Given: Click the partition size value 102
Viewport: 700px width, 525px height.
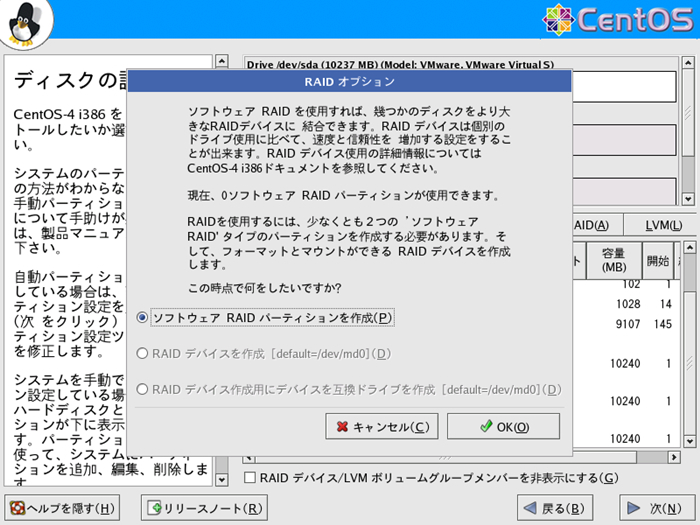Looking at the screenshot, I should (631, 284).
